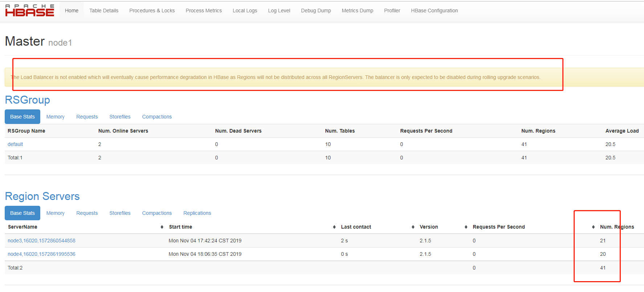Click the Apache HBase logo
644x292 pixels.
tap(30, 11)
